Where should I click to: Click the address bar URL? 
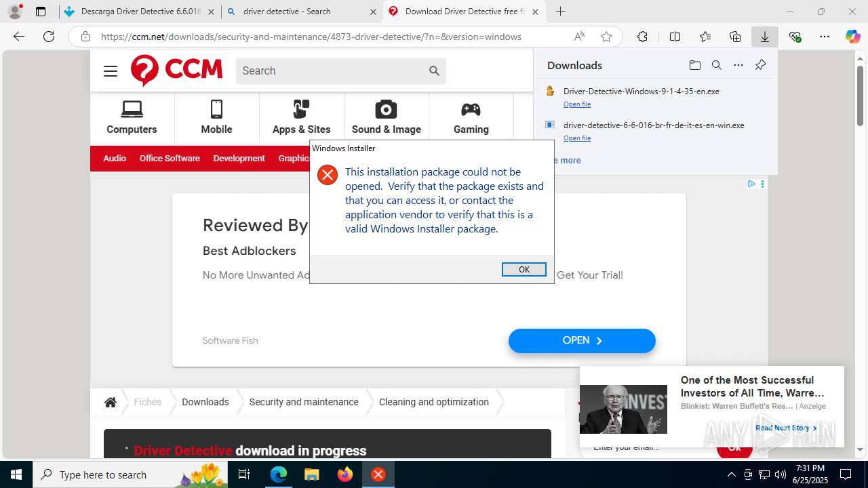click(x=311, y=37)
